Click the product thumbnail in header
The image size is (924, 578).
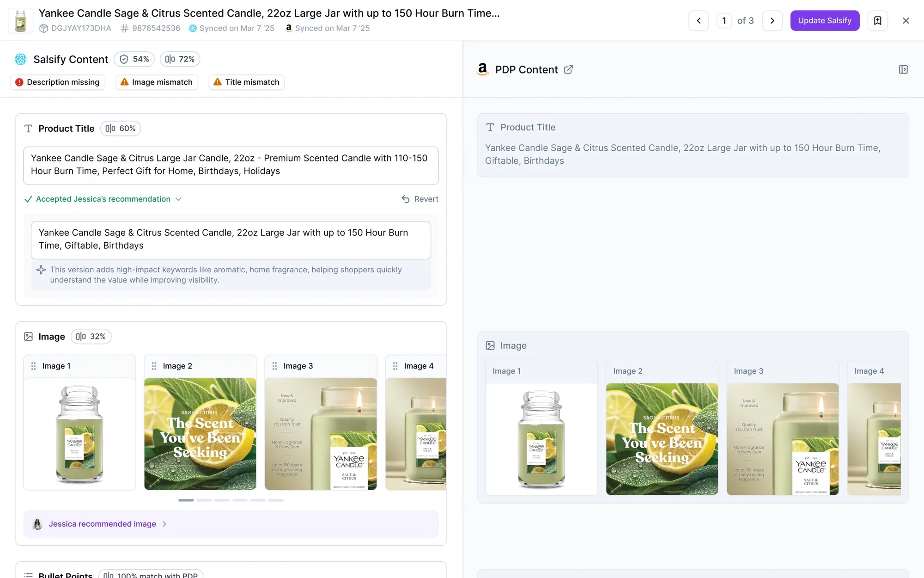[21, 21]
